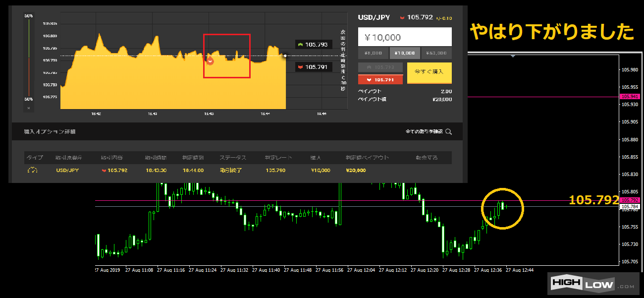Screen dimensions: 644x298
Task: Click the HighLow.com logo
Action: click(x=592, y=286)
